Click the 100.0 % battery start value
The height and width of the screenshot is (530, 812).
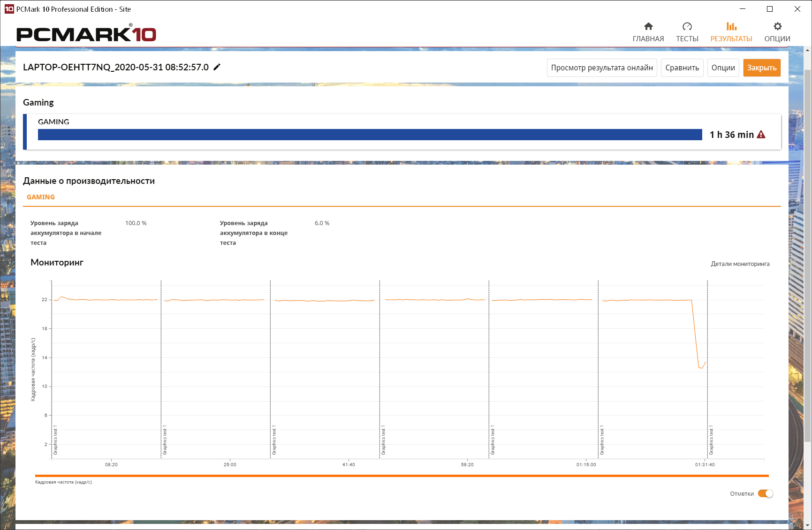coord(136,223)
